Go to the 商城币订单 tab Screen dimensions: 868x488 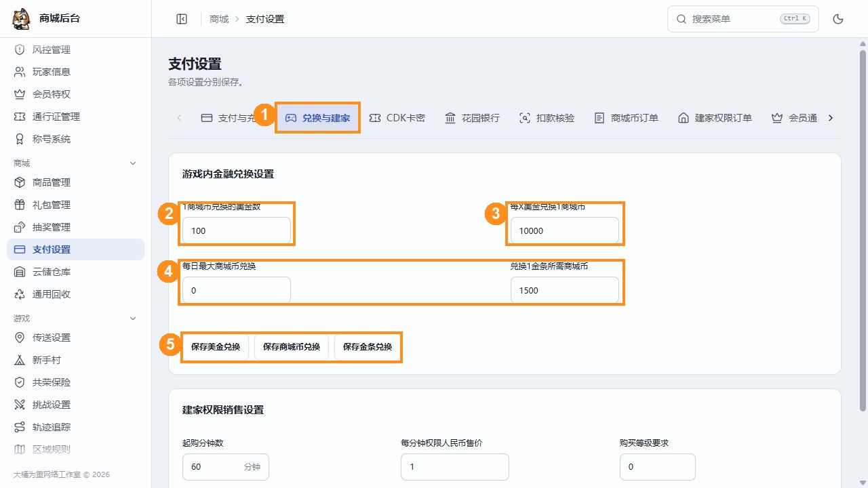click(626, 118)
